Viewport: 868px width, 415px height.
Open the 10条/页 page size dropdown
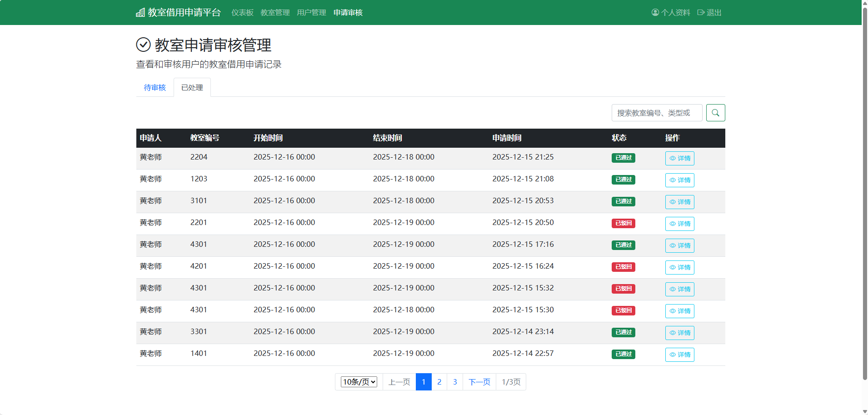(x=359, y=382)
